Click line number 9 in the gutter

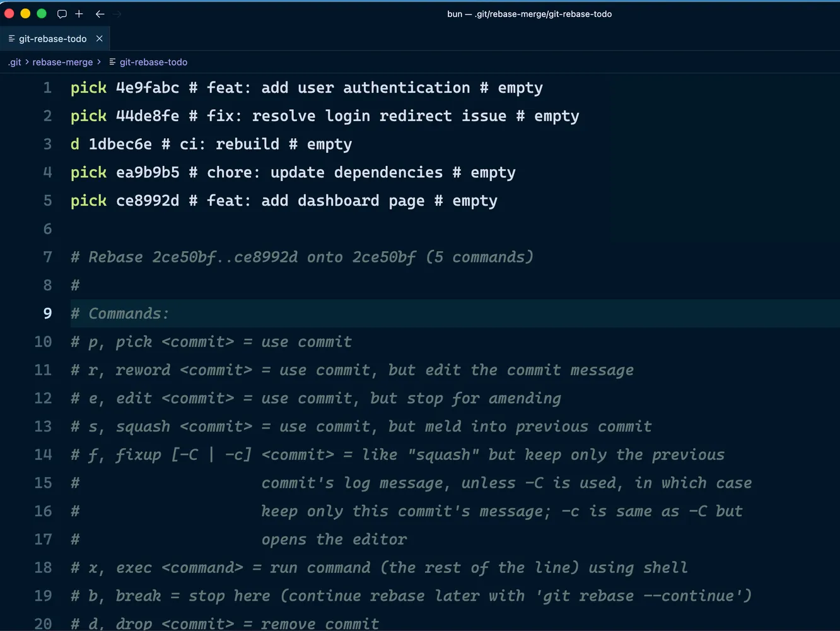tap(47, 314)
